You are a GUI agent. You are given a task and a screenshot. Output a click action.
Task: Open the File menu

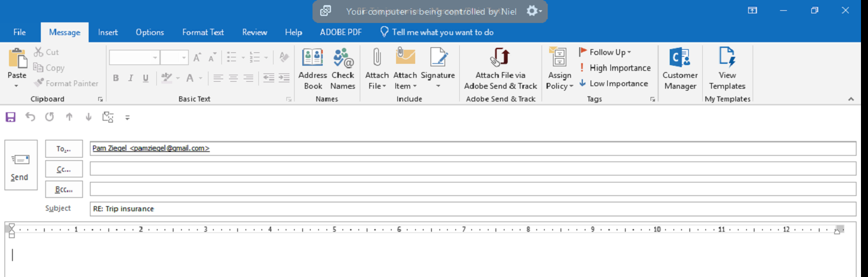(x=20, y=32)
